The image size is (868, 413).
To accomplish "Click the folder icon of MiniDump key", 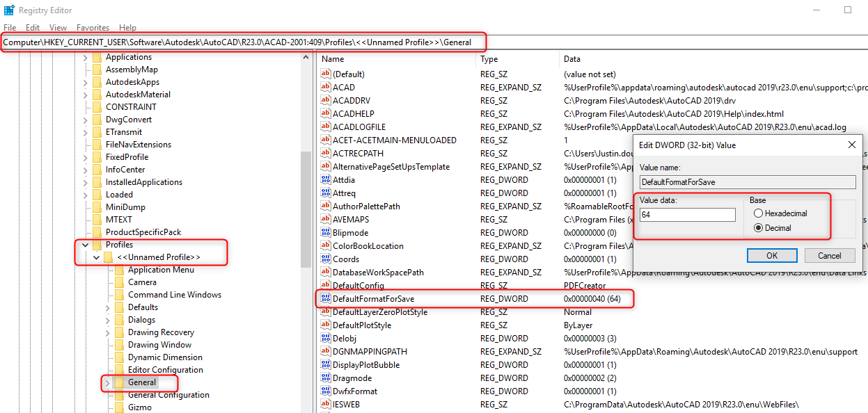I will [97, 207].
